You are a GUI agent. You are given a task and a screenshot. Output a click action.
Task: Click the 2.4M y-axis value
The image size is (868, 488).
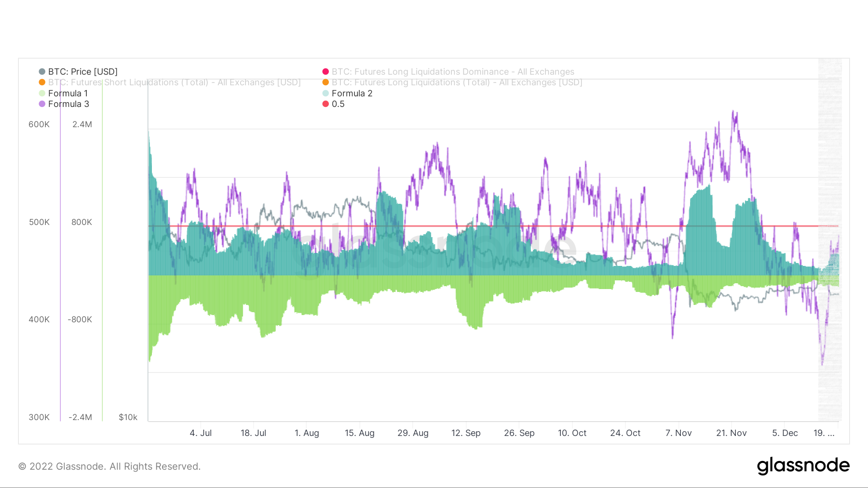(82, 124)
